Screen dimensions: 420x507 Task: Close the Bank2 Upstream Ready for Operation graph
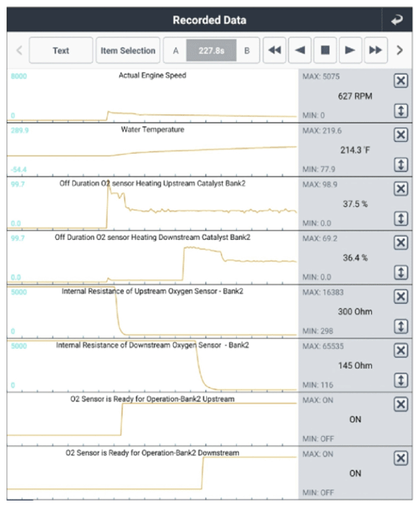pyautogui.click(x=401, y=404)
